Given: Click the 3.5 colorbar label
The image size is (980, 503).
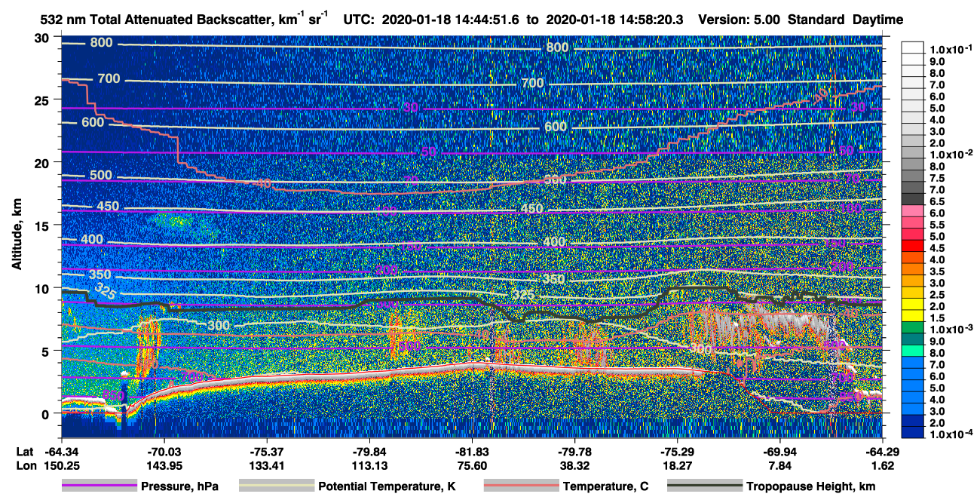Looking at the screenshot, I should pos(938,271).
